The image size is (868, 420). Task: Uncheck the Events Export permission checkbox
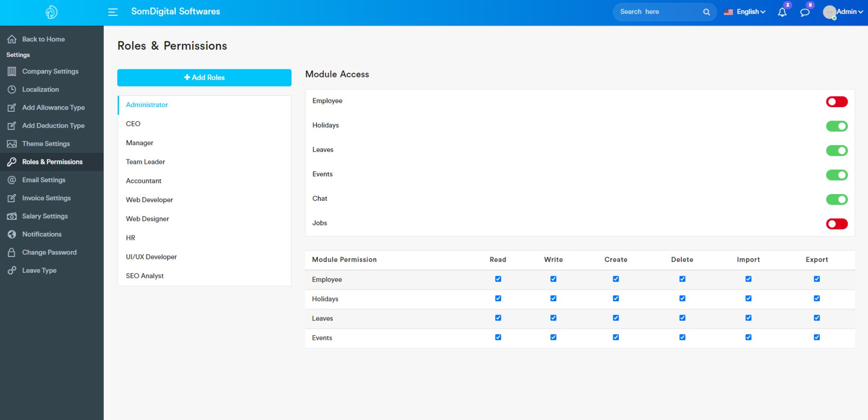(x=817, y=337)
